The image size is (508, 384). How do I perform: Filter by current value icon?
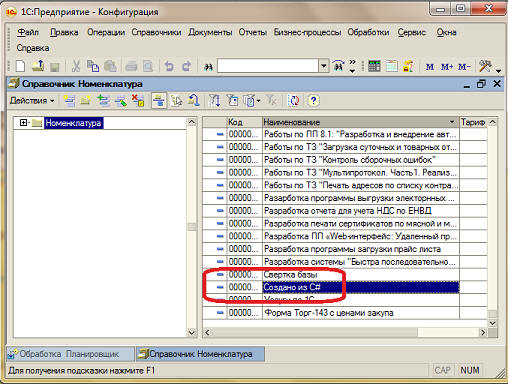232,100
